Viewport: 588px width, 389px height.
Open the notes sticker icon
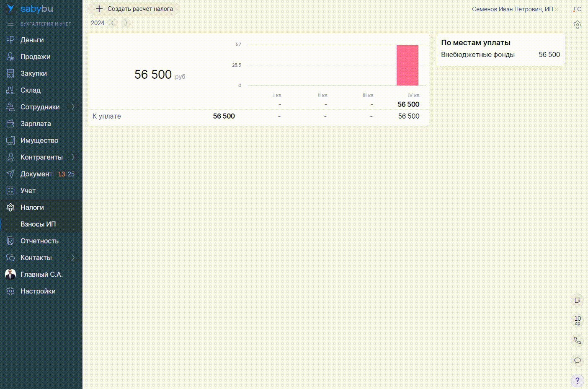(578, 300)
